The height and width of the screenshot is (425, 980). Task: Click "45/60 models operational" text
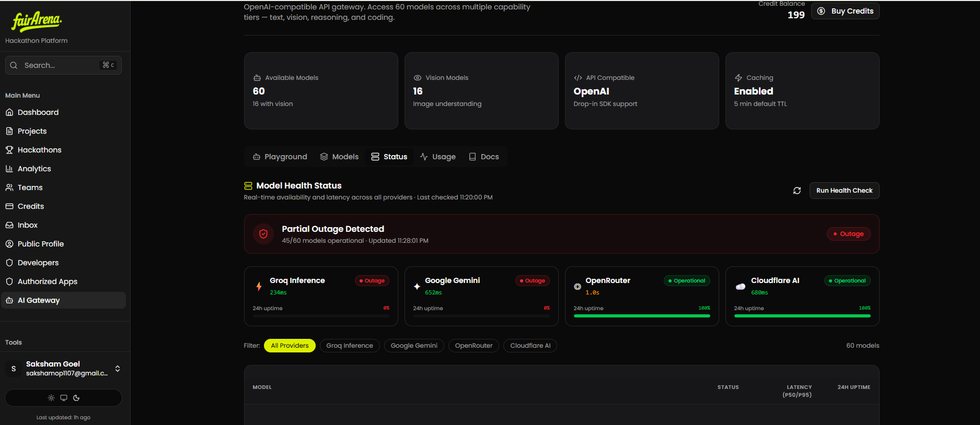323,241
